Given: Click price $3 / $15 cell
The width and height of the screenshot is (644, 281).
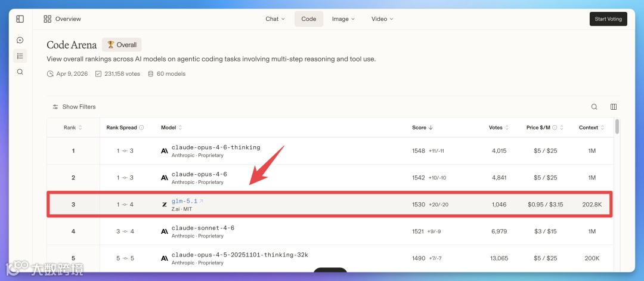Looking at the screenshot, I should 546,231.
